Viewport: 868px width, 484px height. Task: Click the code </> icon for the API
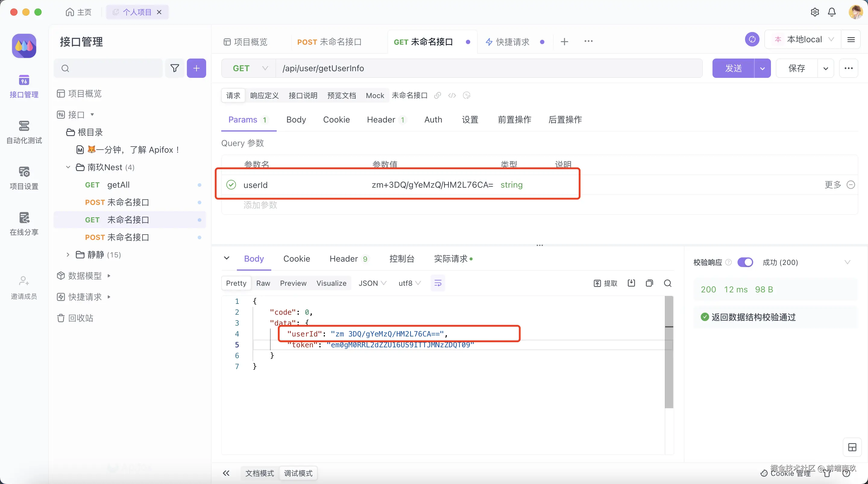click(x=451, y=95)
